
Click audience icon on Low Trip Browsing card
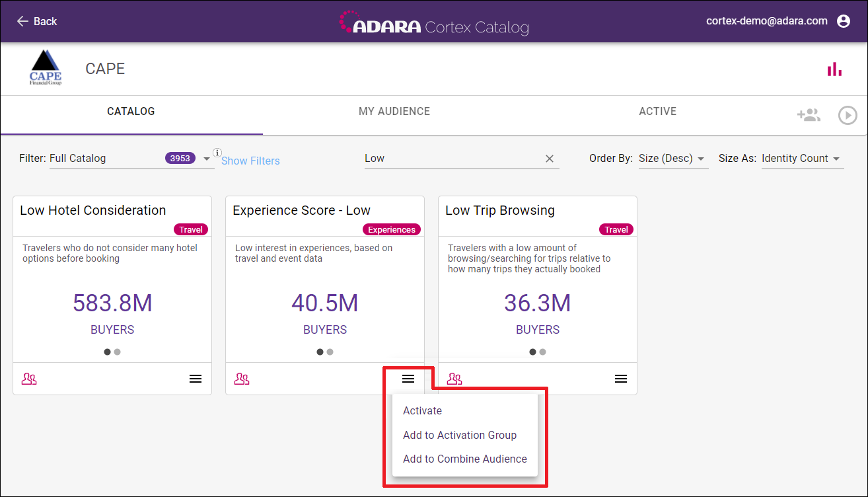[x=454, y=379]
